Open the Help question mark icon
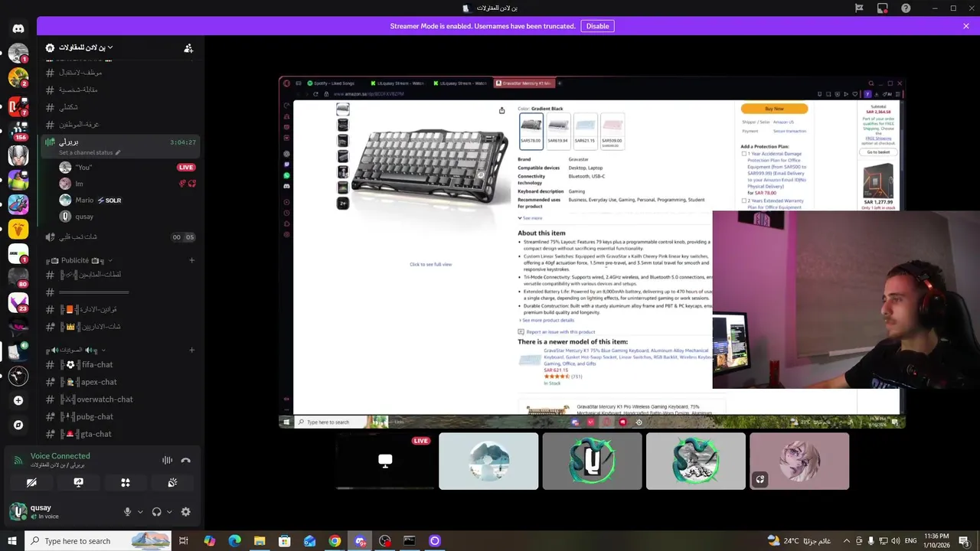The width and height of the screenshot is (980, 551). (906, 8)
